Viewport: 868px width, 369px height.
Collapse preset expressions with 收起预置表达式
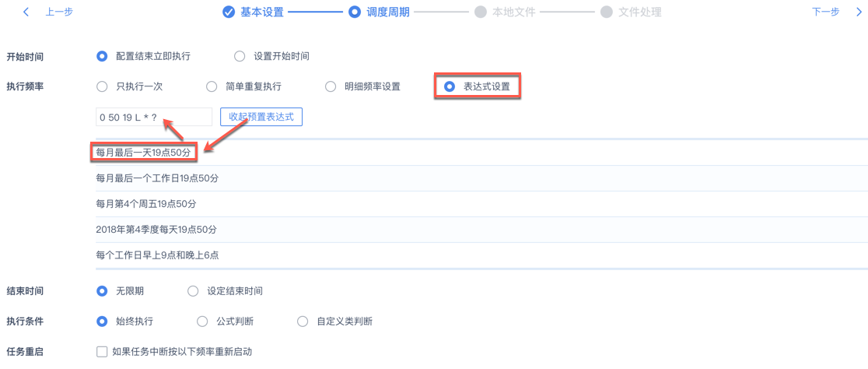[x=261, y=117]
